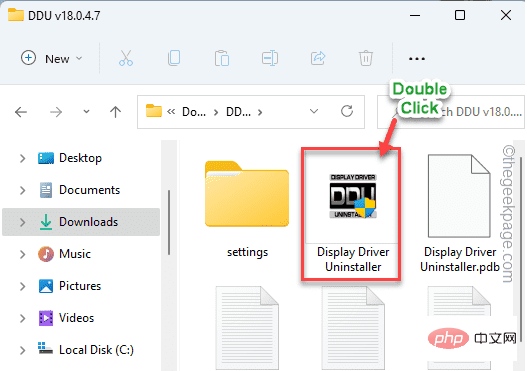The height and width of the screenshot is (371, 527).
Task: Expand Documents tree node
Action: pyautogui.click(x=23, y=190)
